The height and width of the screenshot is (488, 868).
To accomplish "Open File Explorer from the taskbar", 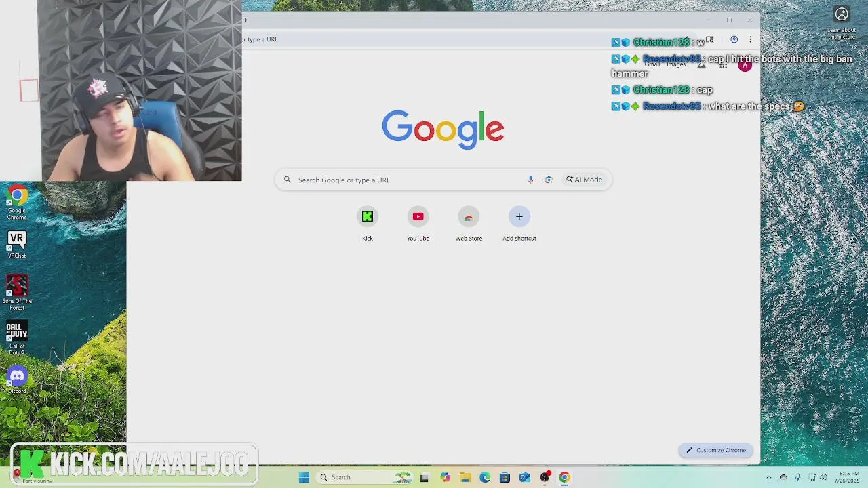I will [x=465, y=477].
